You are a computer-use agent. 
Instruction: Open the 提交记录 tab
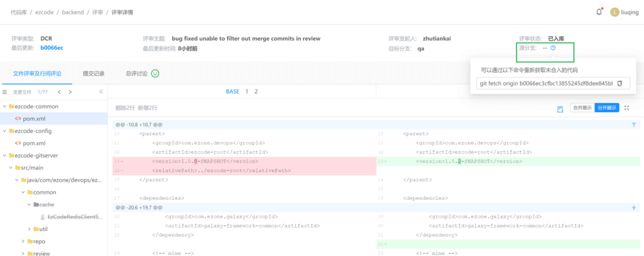coord(94,74)
